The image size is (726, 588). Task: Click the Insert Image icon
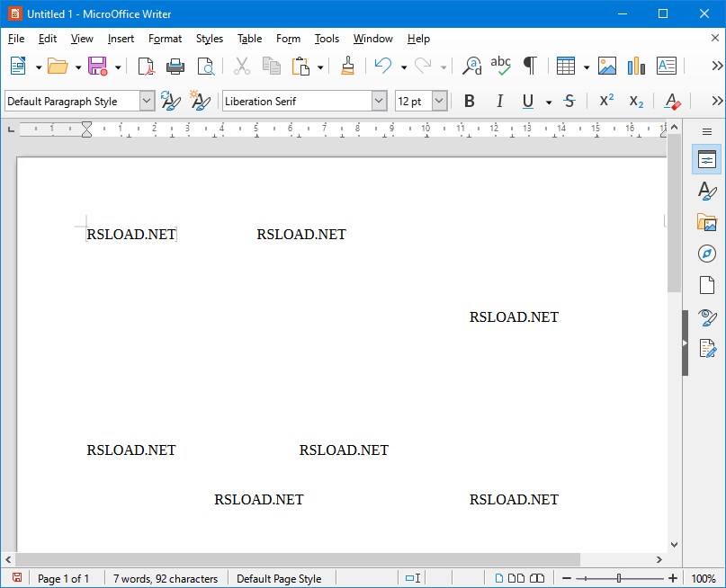607,66
